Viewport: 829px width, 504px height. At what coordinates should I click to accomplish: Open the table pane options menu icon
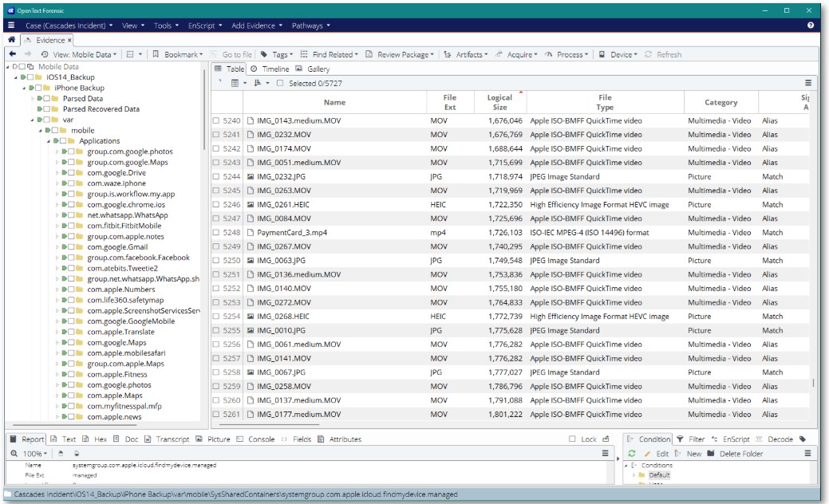[807, 83]
